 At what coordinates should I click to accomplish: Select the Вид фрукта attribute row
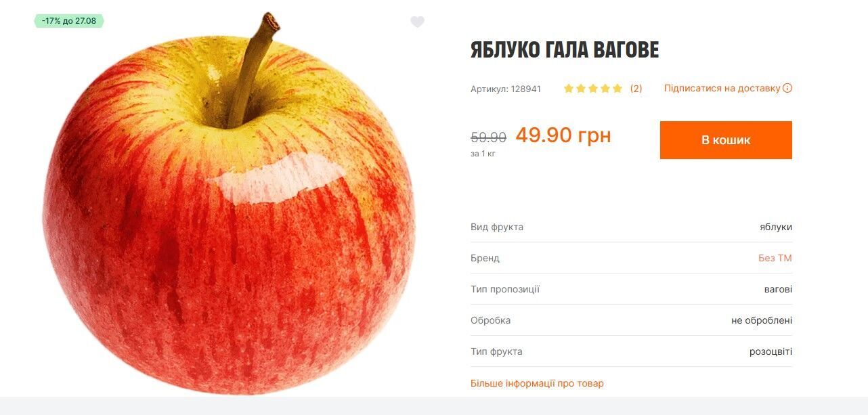(x=631, y=227)
